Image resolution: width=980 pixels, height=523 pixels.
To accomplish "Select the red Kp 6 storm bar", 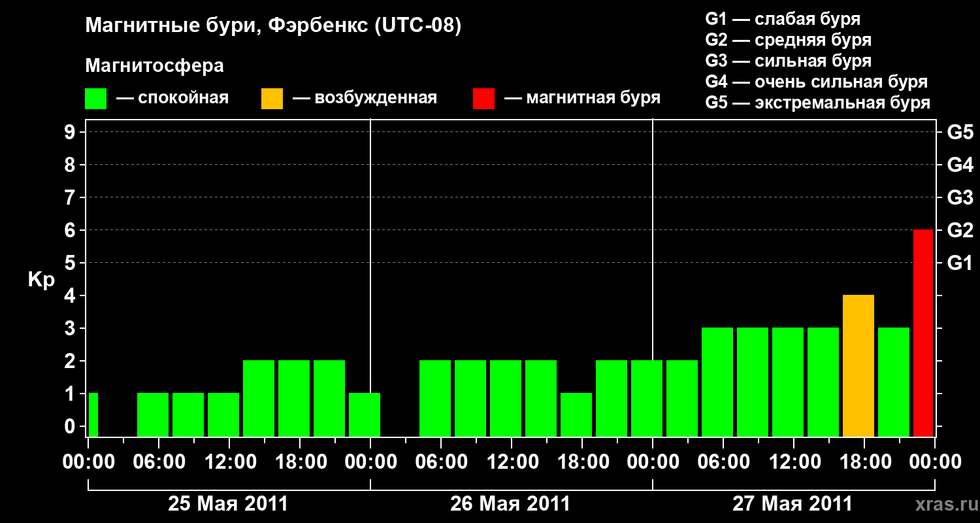I will [923, 333].
